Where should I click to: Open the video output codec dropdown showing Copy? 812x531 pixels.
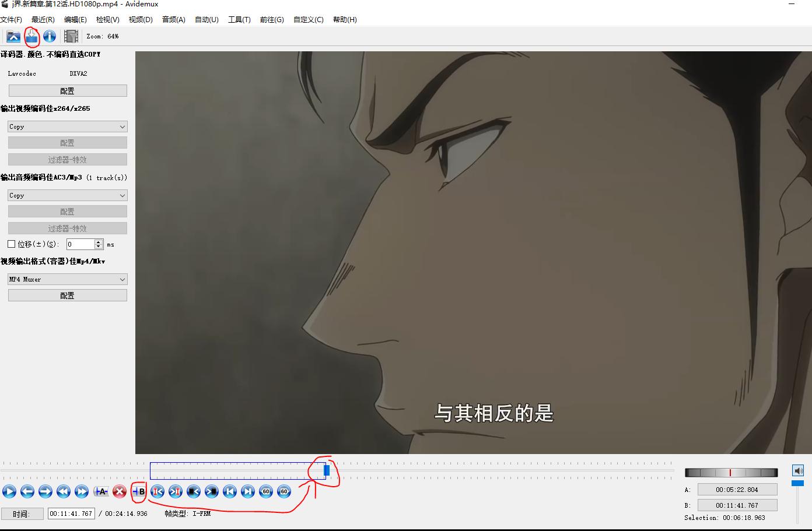tap(67, 126)
